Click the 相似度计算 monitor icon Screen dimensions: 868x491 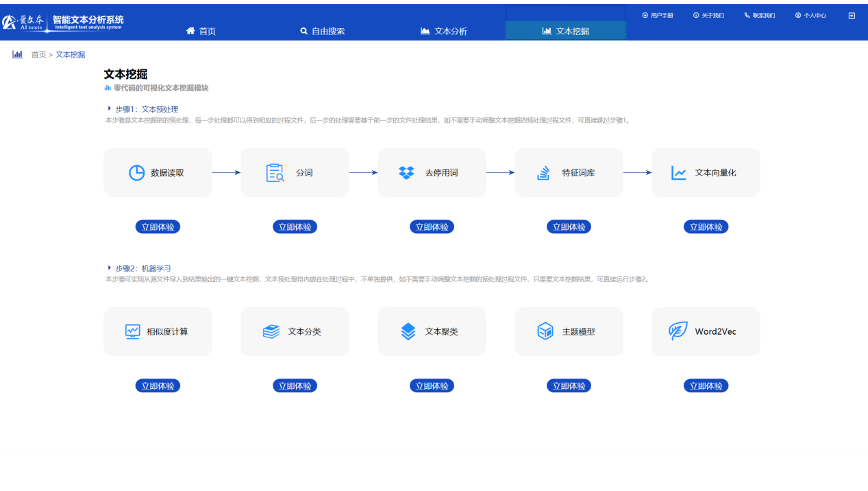[x=133, y=331]
